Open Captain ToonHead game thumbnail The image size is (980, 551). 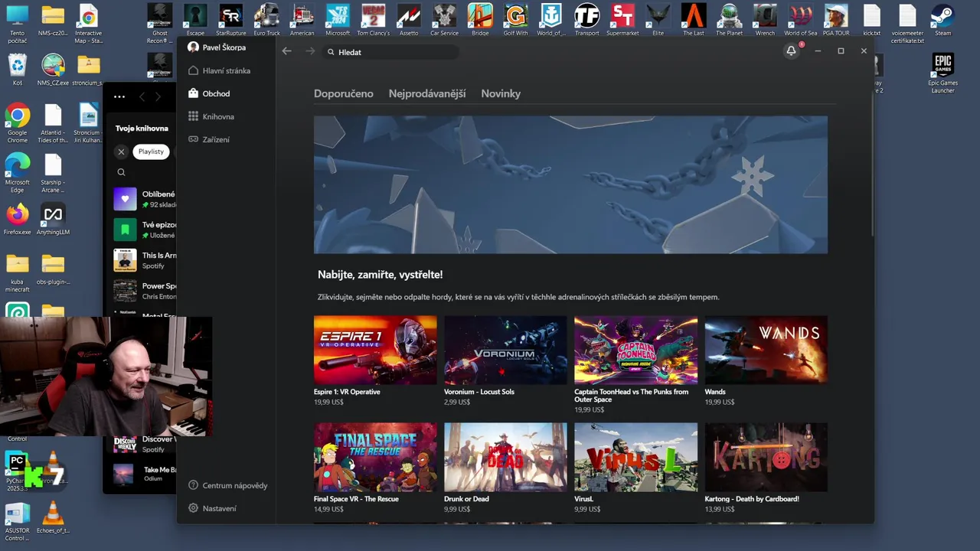(635, 350)
